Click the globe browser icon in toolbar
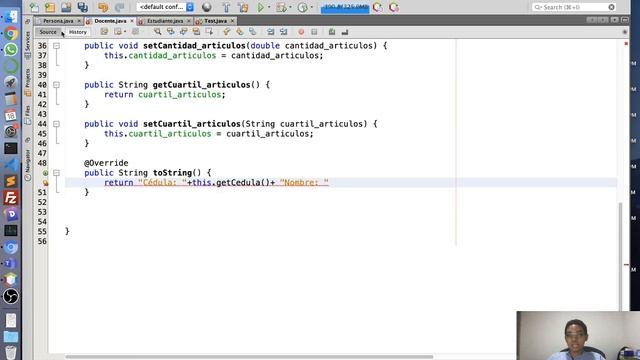This screenshot has width=640, height=360. pos(207,7)
